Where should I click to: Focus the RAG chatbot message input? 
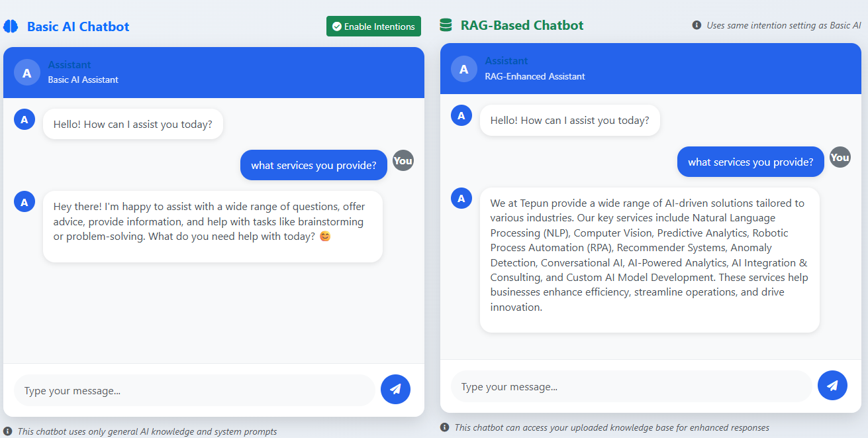[x=631, y=386]
